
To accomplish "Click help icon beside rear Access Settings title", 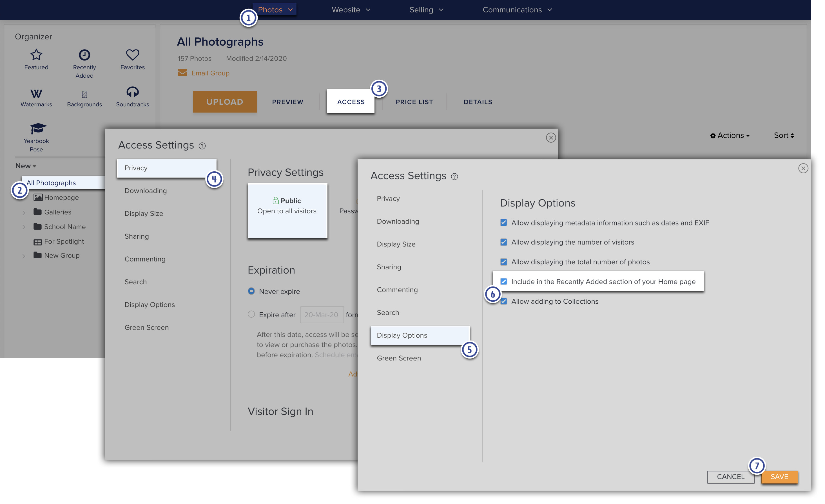I will pyautogui.click(x=202, y=146).
